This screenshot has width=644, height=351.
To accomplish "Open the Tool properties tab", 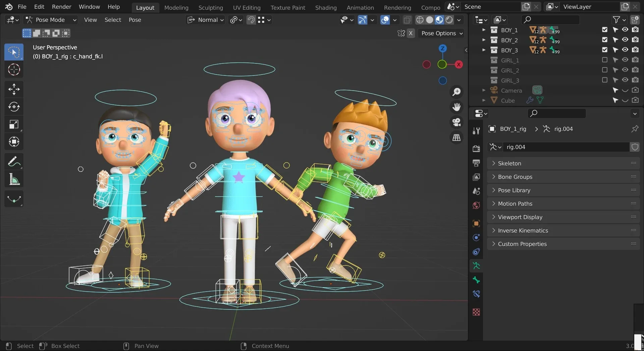I will [476, 131].
